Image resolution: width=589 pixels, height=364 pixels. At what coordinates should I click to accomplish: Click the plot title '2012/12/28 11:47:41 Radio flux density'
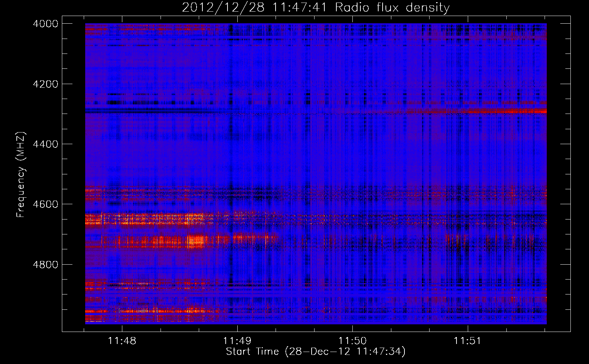316,7
